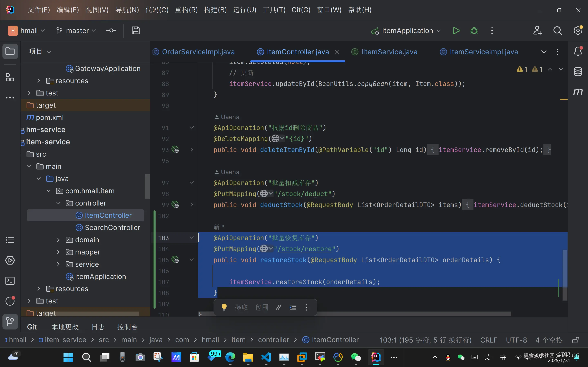Expand the domain package folder
Image resolution: width=588 pixels, height=367 pixels.
(58, 240)
